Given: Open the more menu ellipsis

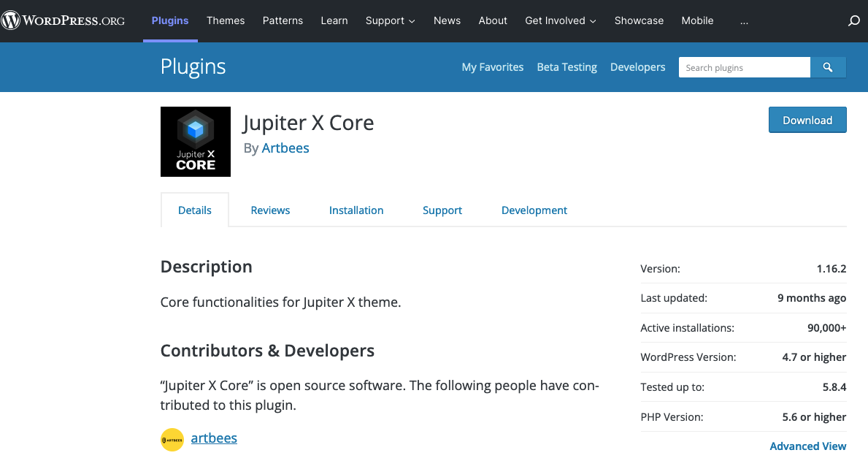Looking at the screenshot, I should [x=744, y=21].
